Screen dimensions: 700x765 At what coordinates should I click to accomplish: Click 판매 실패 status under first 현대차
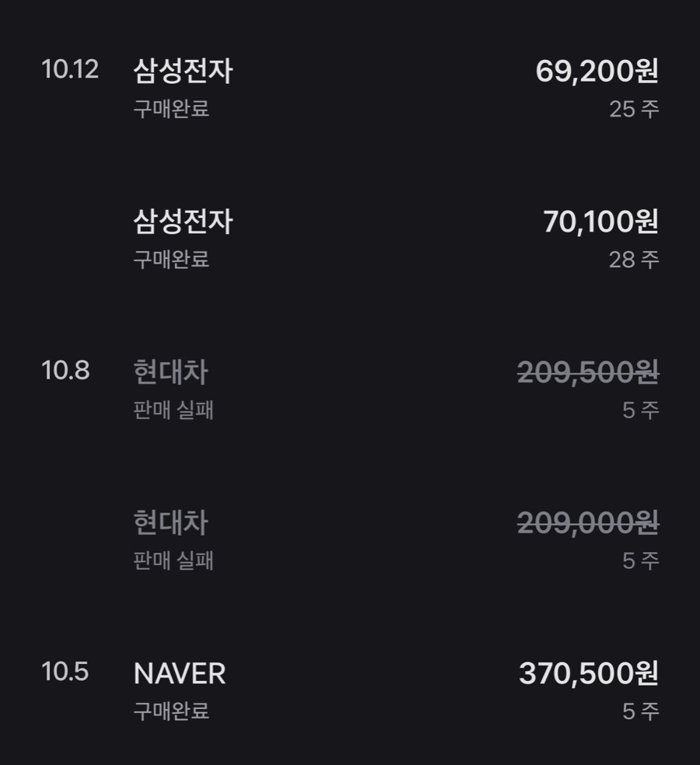pos(173,410)
